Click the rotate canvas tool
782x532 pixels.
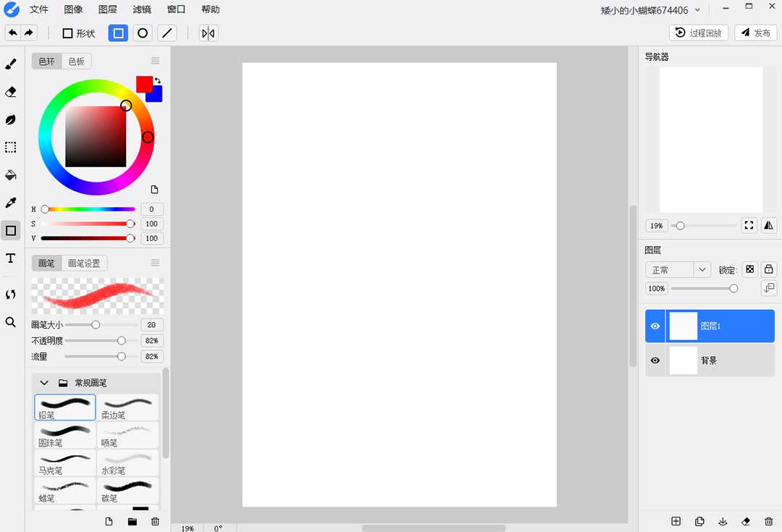(x=10, y=294)
